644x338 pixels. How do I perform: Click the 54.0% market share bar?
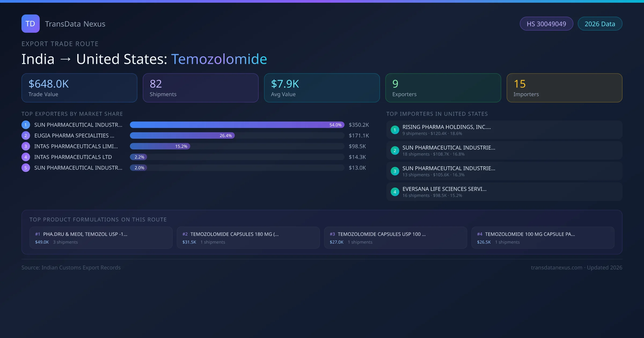[x=237, y=125]
